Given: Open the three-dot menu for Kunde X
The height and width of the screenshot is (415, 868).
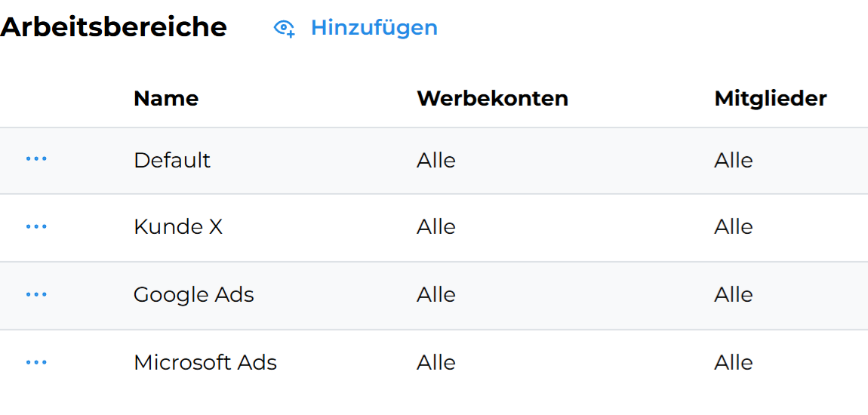Looking at the screenshot, I should 36,226.
